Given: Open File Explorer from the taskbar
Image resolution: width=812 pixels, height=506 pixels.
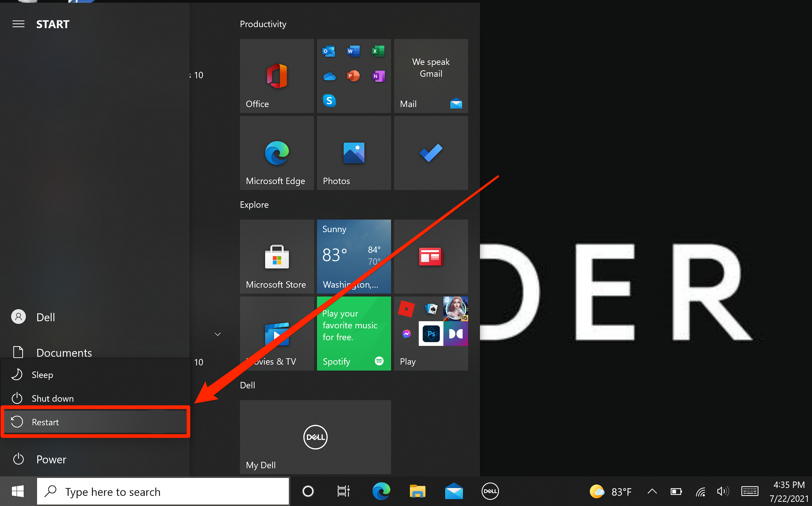Looking at the screenshot, I should coord(417,491).
